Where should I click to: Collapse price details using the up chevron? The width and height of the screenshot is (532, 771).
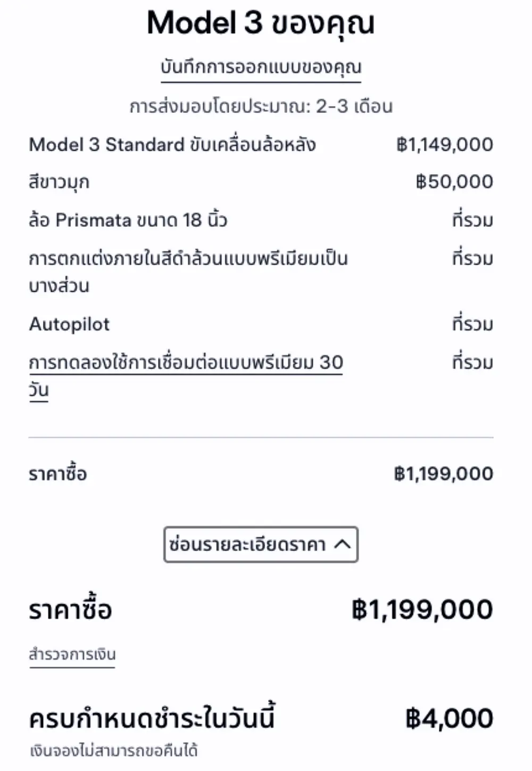pos(343,544)
